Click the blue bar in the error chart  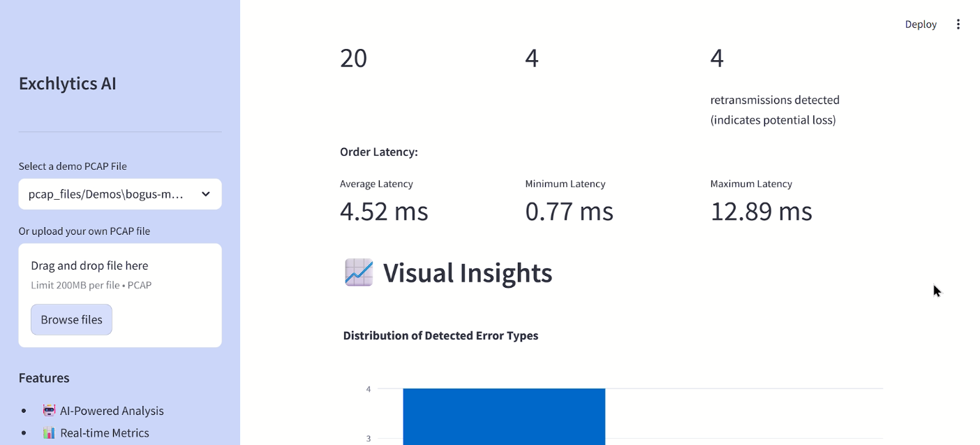click(x=504, y=416)
